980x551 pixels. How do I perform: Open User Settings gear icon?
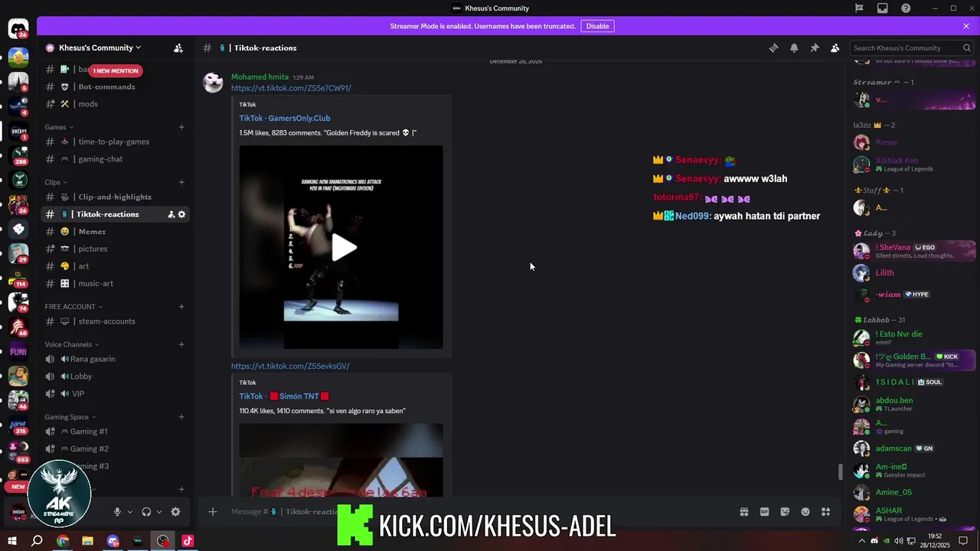click(x=175, y=512)
